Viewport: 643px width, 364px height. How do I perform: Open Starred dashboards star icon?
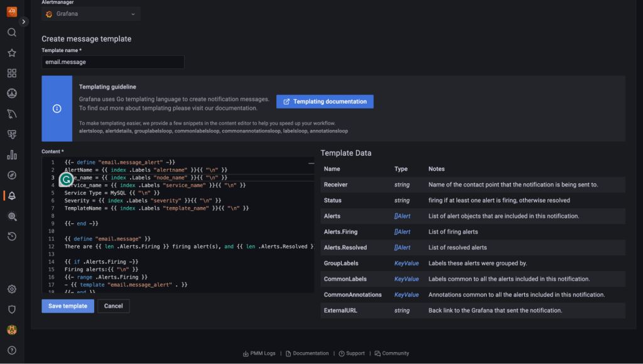[x=12, y=53]
